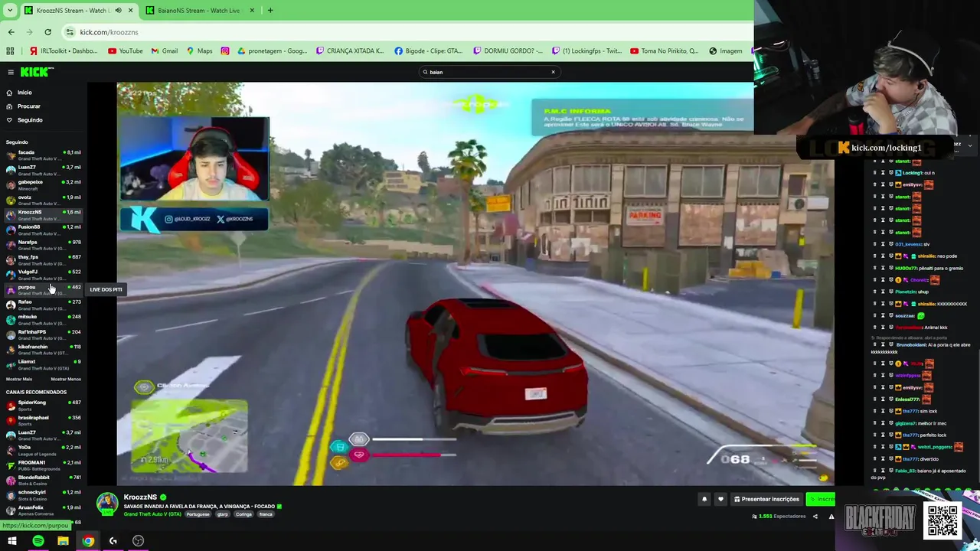980x551 pixels.
Task: Open DORMIU GORDO bookmark
Action: (x=508, y=51)
